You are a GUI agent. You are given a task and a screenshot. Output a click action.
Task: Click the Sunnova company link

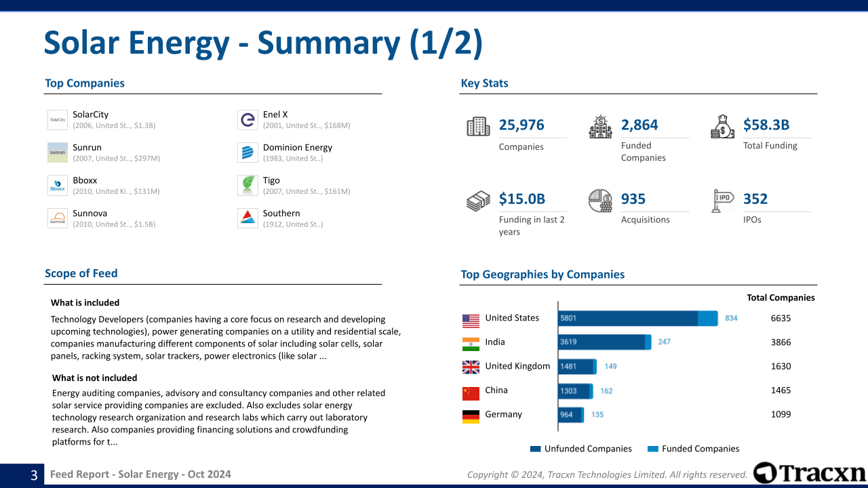(x=90, y=213)
